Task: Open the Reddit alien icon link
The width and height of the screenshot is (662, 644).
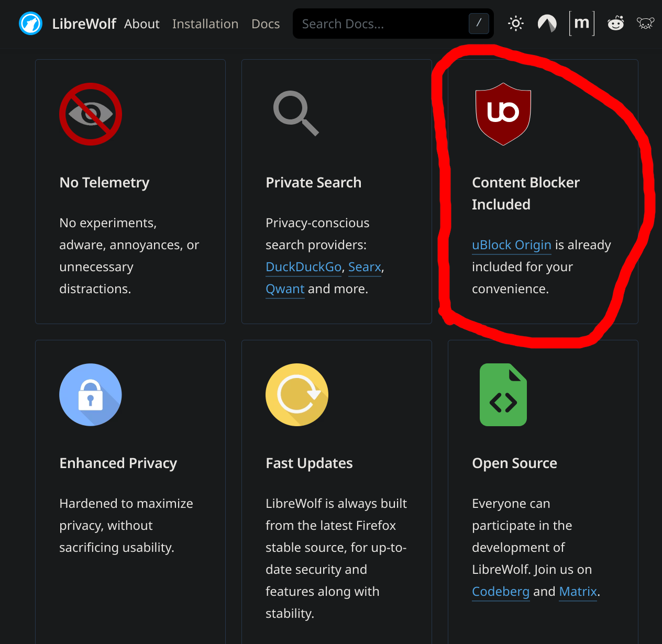Action: click(x=616, y=24)
